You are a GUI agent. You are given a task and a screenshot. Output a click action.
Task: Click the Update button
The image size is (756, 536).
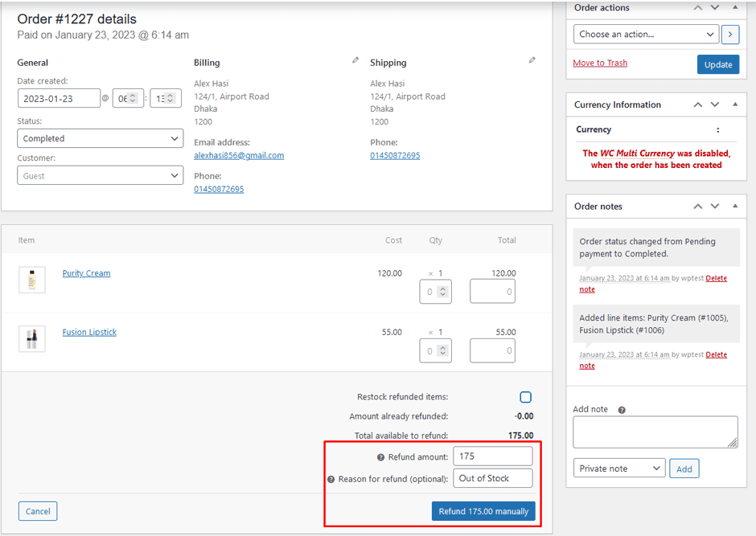click(718, 63)
